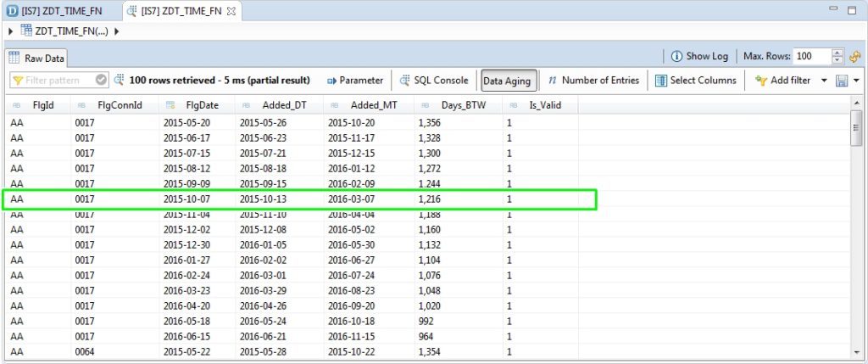Show Number of Entries

tap(593, 81)
